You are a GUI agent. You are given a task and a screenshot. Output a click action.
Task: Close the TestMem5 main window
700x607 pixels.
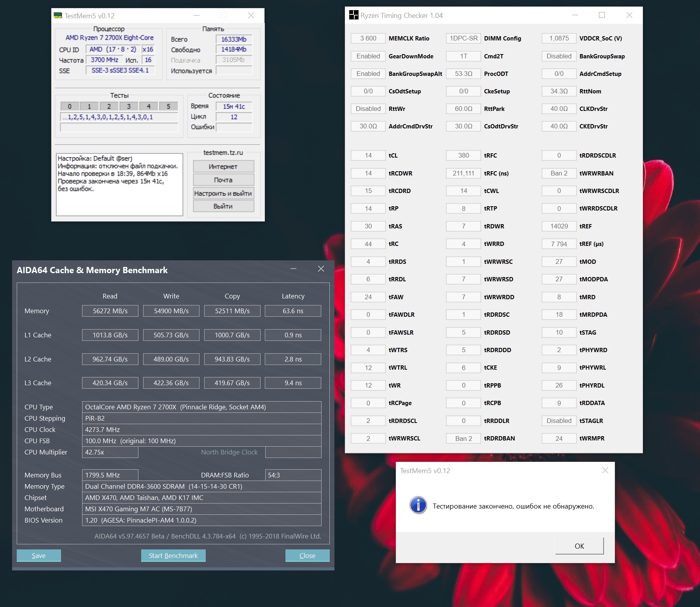251,16
